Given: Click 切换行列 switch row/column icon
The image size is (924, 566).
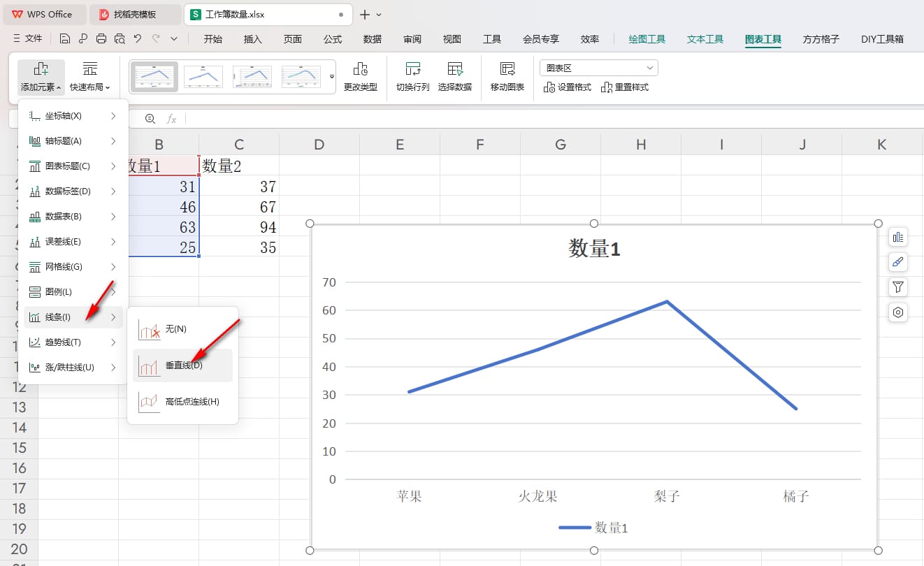Looking at the screenshot, I should (x=413, y=78).
